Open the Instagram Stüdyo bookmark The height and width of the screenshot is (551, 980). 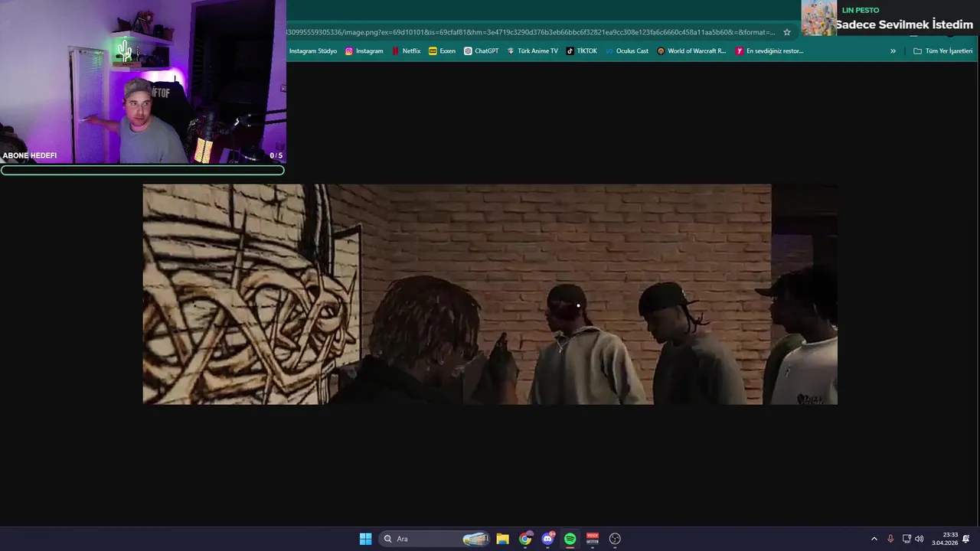[x=312, y=51]
